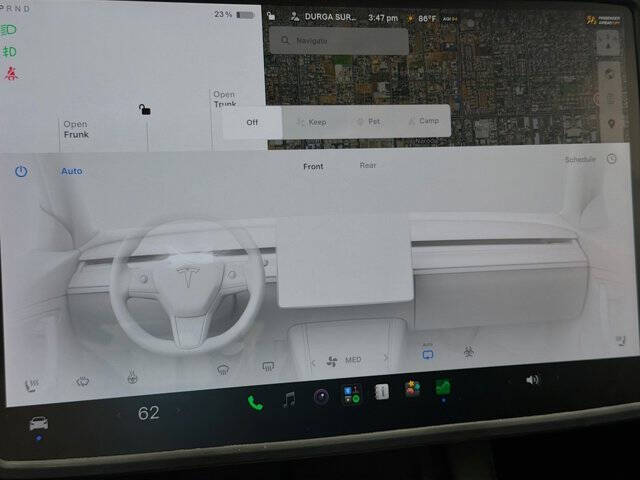
Task: Open the Toybox arcade icon
Action: [413, 389]
